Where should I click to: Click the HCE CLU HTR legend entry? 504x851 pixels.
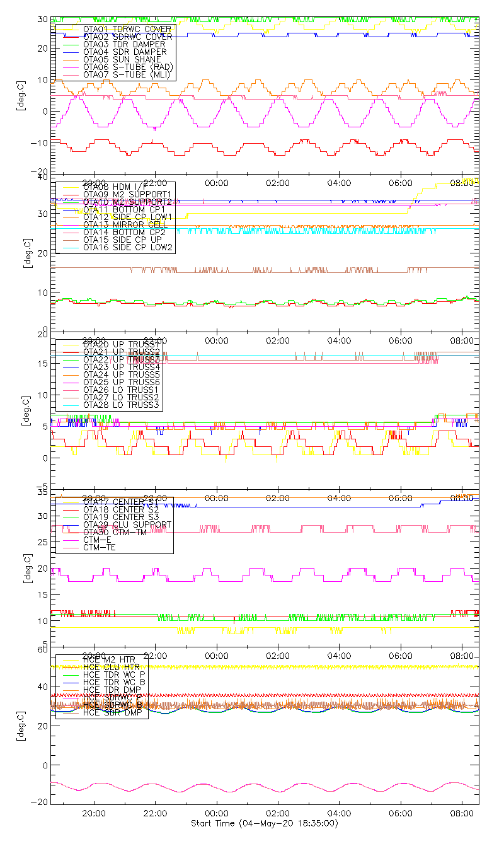pos(110,667)
